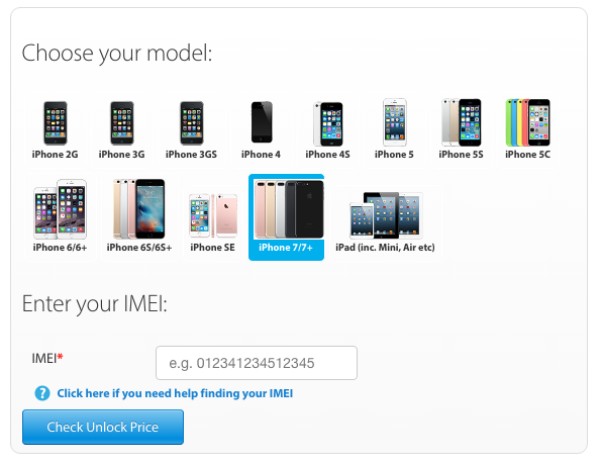Screen dimensions: 600x465
Task: Click the iPhone 4 text label
Action: pos(261,155)
